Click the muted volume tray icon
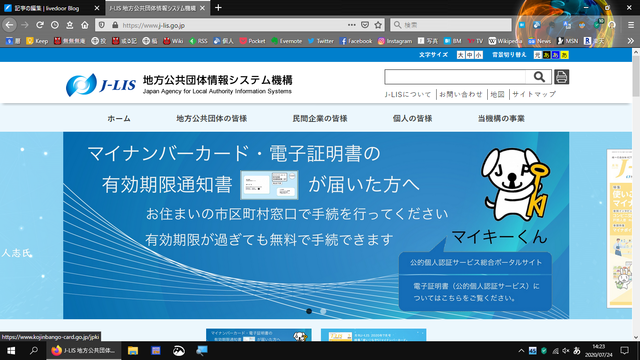This screenshot has width=640, height=360. point(566,351)
